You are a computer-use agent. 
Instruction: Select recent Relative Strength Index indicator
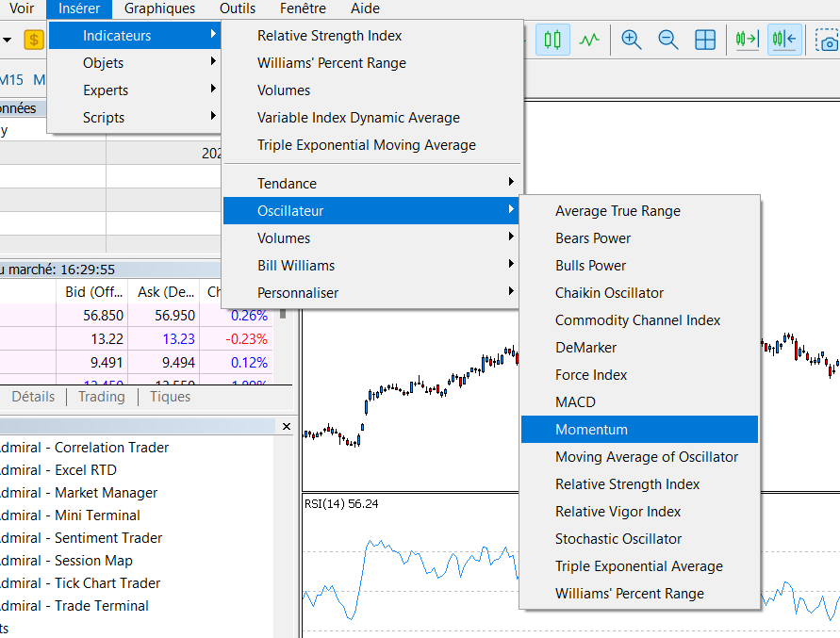point(371,36)
